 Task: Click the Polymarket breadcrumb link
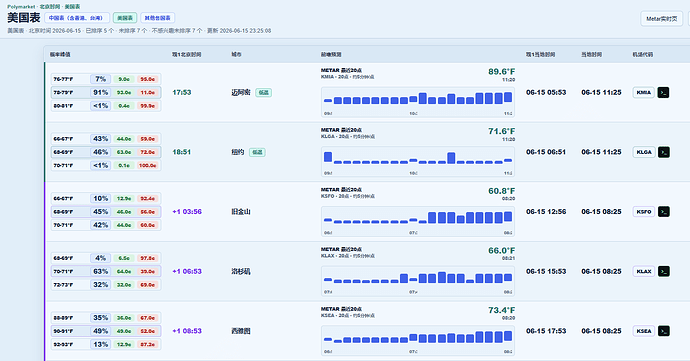tap(21, 7)
